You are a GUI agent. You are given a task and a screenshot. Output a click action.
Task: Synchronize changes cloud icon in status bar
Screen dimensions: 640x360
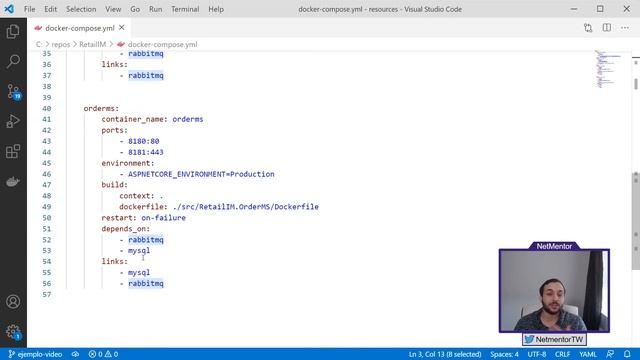click(76, 354)
